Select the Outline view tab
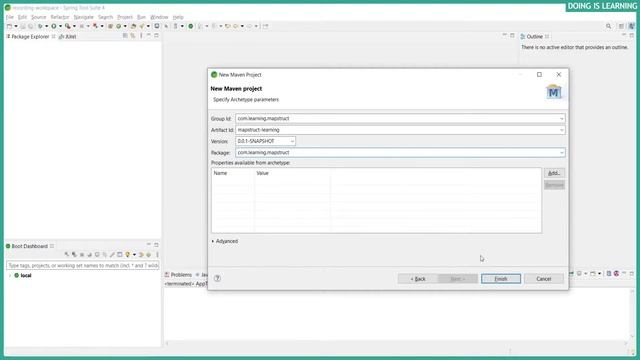 coord(534,37)
